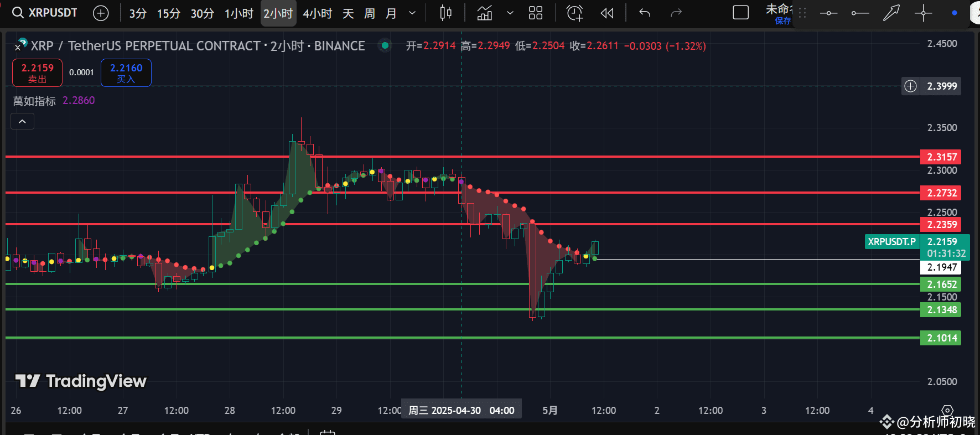Screen dimensions: 980x435
Task: Switch to the monthly 月 timeframe
Action: [x=391, y=13]
